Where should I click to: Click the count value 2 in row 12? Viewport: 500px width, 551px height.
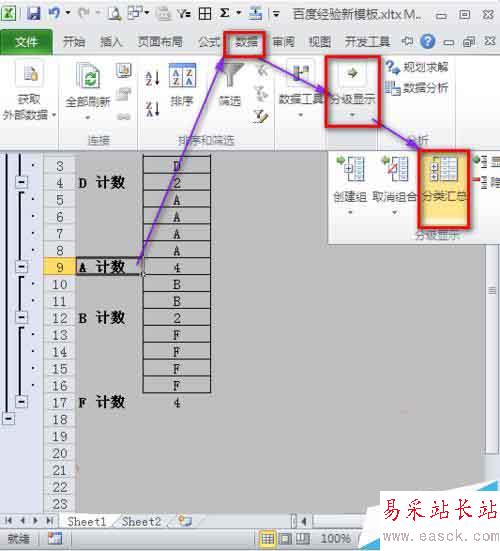tap(177, 318)
